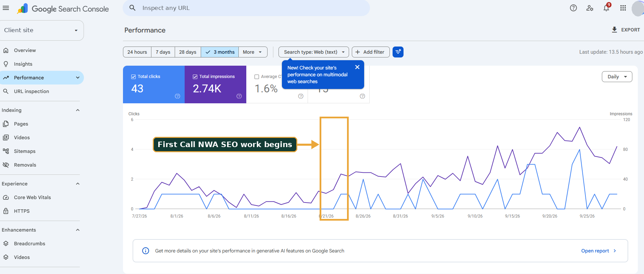Open the notifications bell
The height and width of the screenshot is (274, 644).
(606, 8)
